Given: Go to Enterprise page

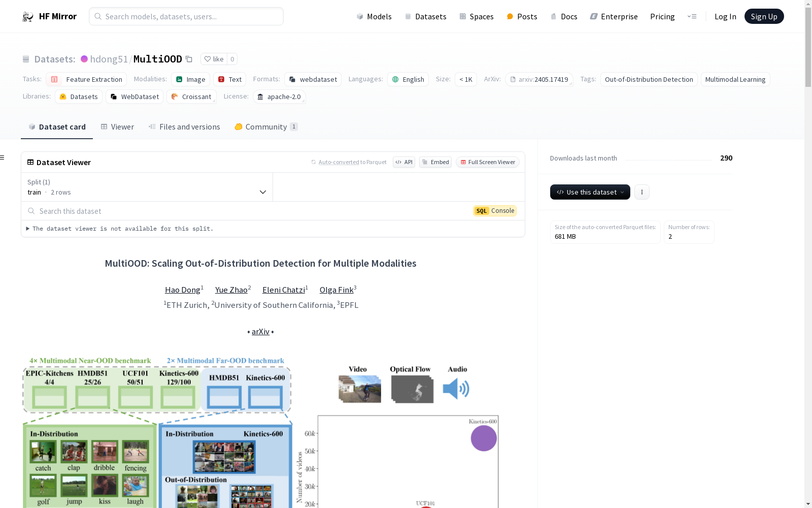Looking at the screenshot, I should [x=614, y=17].
